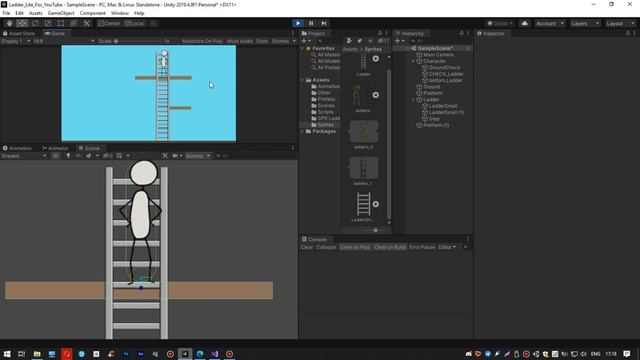Viewport: 640px width, 360px height.
Task: Toggle Clear on Play in Console
Action: coord(355,247)
